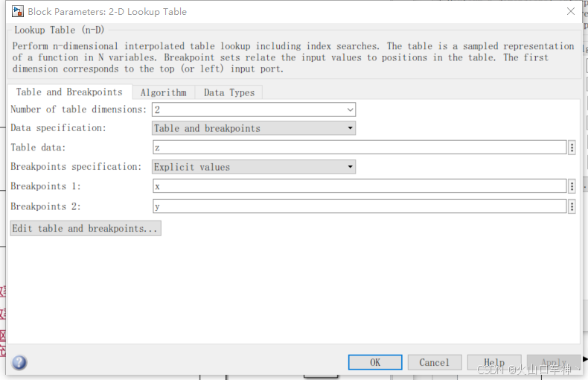The height and width of the screenshot is (380, 588).
Task: Click the 'Breakpoints 1:' label
Action: pos(45,186)
